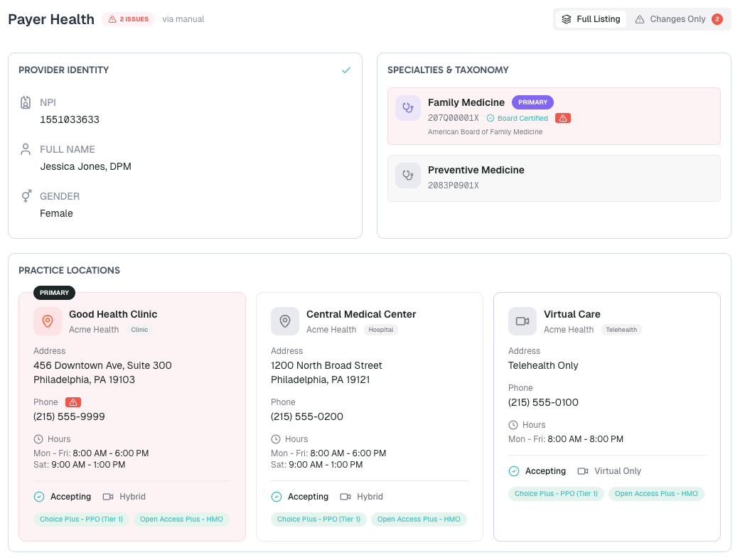Select the Full Listing tab
Image resolution: width=740 pixels, height=560 pixels.
click(591, 19)
